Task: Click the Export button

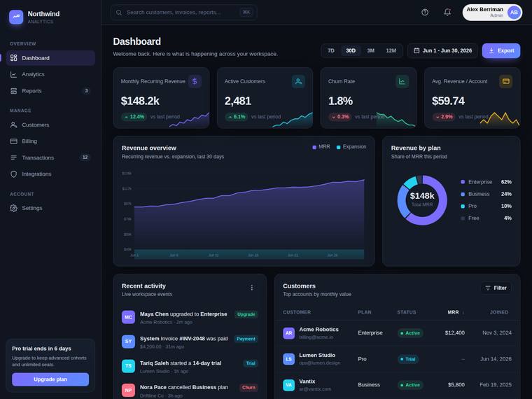Action: 501,50
